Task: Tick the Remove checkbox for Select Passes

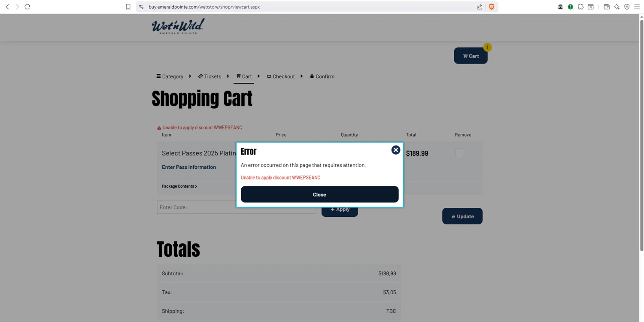Action: (x=459, y=153)
